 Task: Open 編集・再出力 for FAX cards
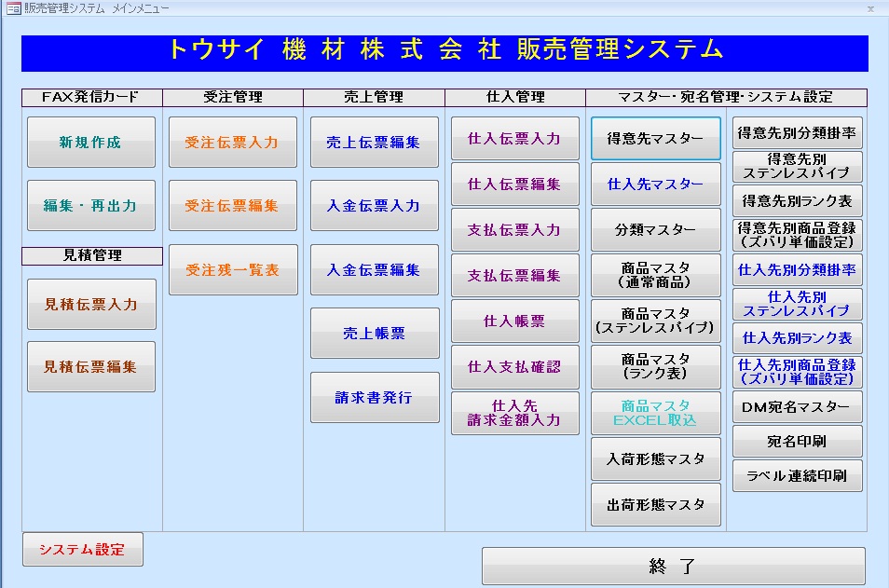(x=90, y=206)
